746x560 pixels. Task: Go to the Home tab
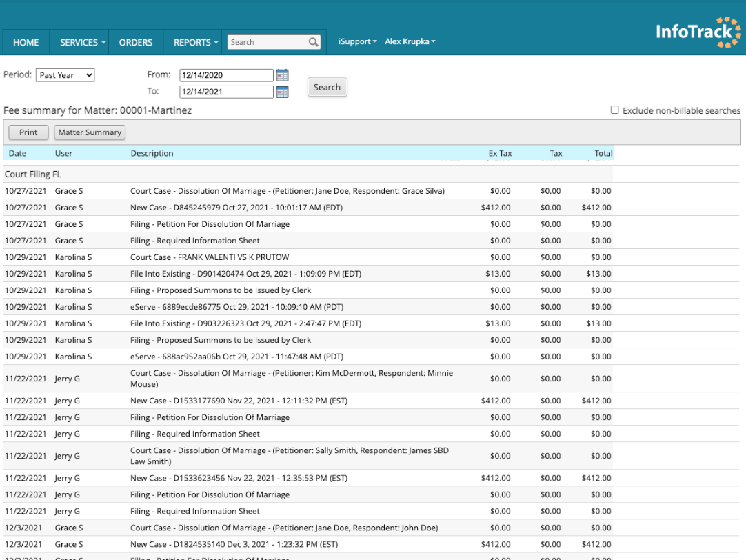click(x=26, y=42)
